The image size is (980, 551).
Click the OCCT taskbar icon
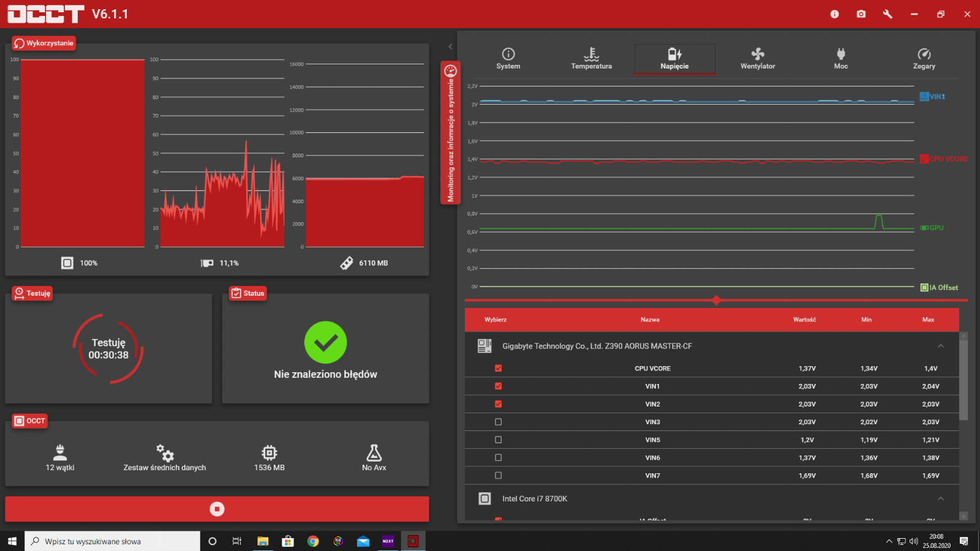click(x=413, y=541)
